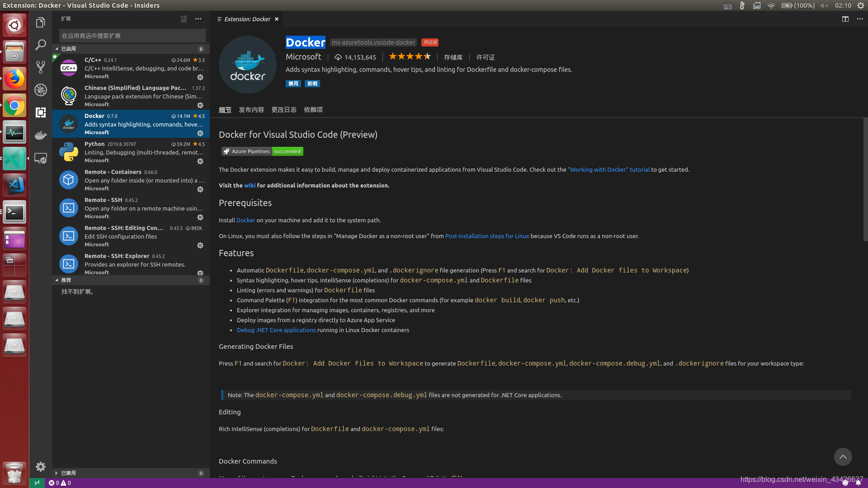
Task: Select the Details tab of Docker extension
Action: [225, 110]
